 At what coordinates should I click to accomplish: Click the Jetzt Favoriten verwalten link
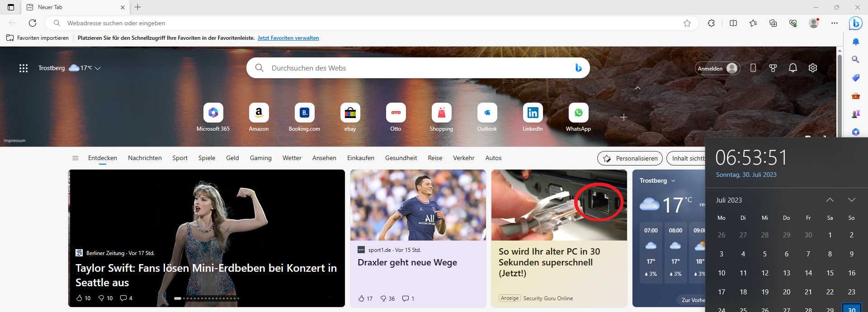(288, 38)
